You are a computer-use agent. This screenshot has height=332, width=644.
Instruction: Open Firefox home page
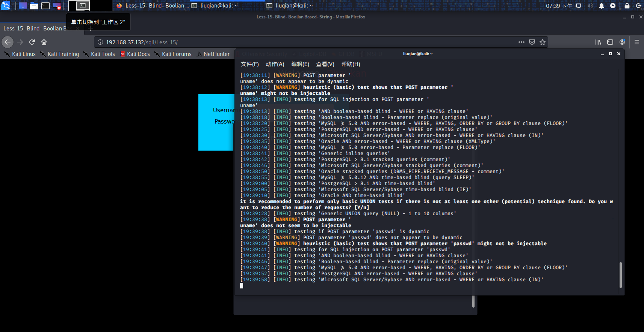[x=44, y=42]
